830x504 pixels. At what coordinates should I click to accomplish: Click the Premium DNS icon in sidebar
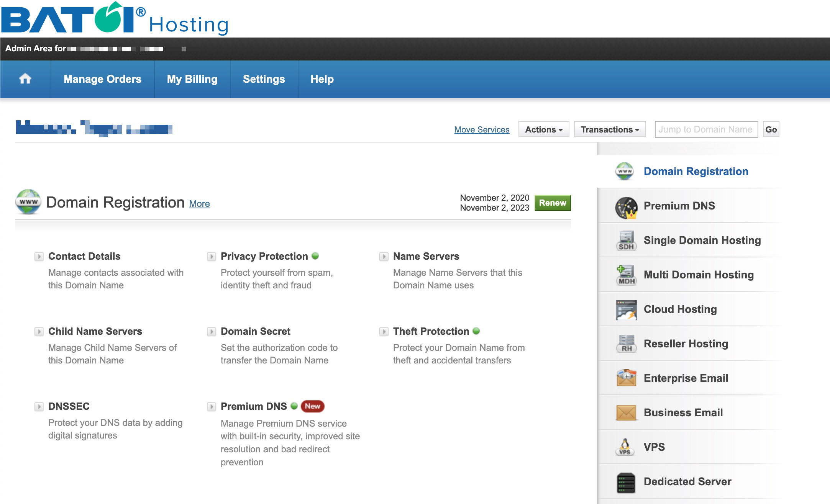coord(625,206)
